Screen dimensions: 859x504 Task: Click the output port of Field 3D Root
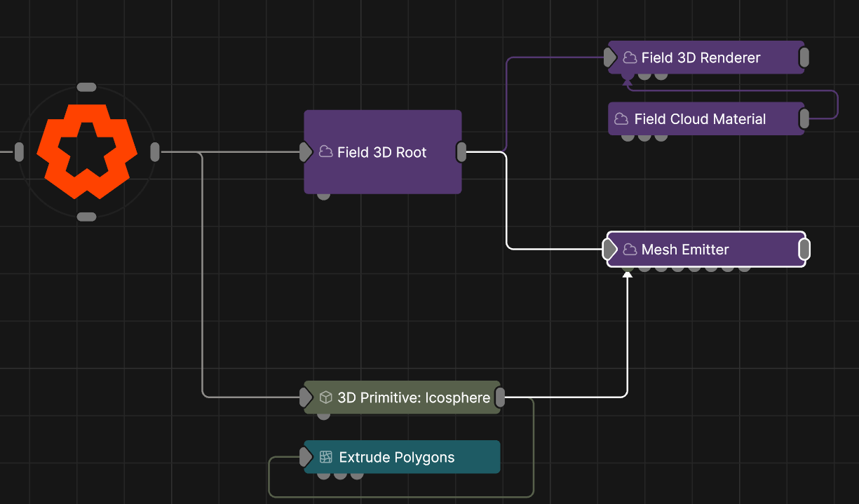pos(461,151)
